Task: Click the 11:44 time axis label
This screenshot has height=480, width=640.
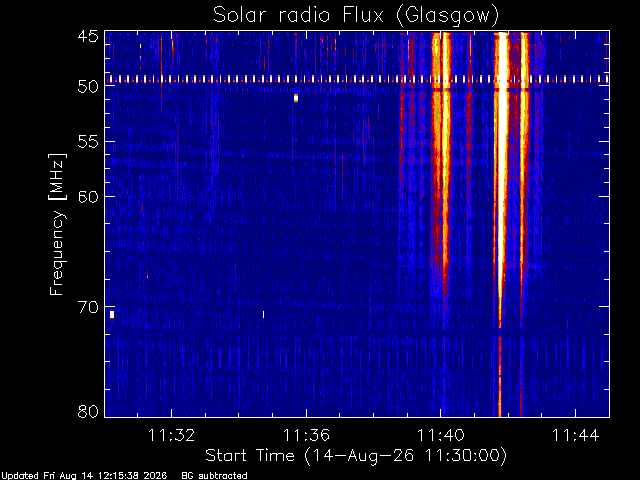Action: point(575,435)
